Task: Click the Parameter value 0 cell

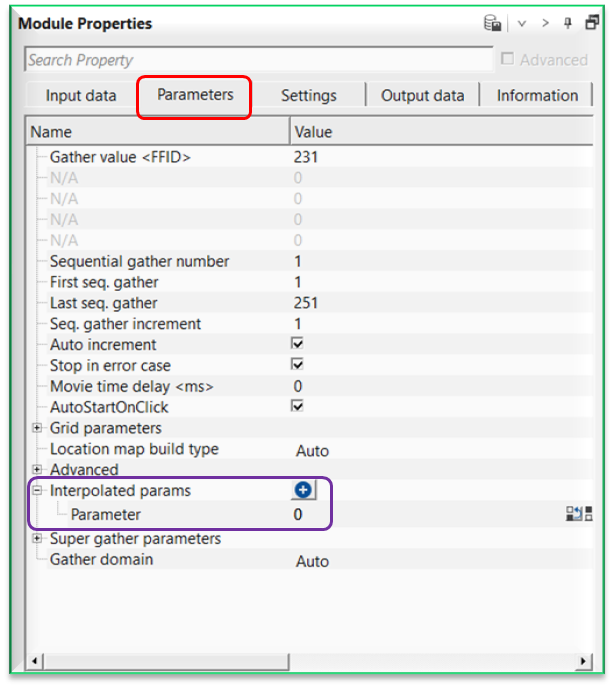Action: click(298, 514)
